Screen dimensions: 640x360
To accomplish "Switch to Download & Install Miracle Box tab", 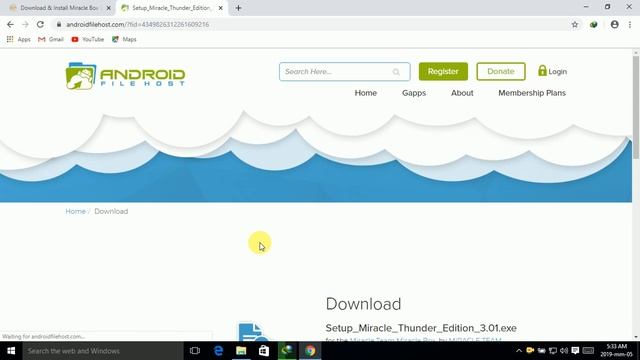I will pyautogui.click(x=59, y=8).
